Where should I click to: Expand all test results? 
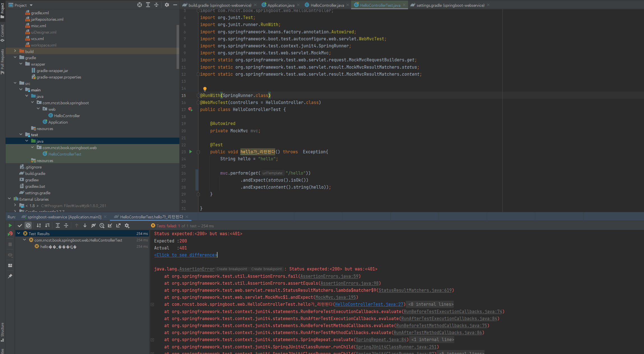point(58,225)
